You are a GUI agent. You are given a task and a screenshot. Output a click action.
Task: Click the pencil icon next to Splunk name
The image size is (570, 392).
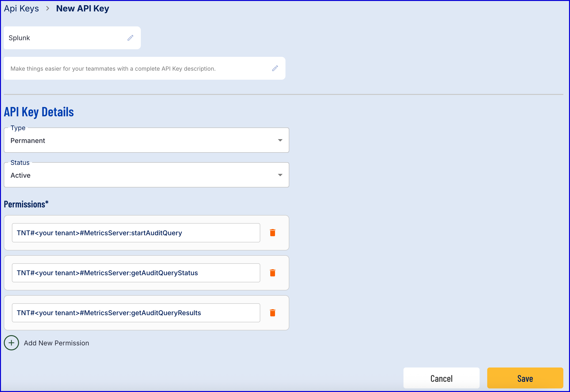[x=130, y=38]
